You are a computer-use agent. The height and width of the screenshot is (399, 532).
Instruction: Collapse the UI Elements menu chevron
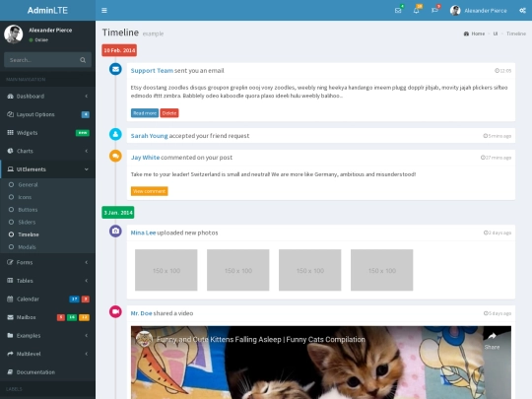point(87,169)
